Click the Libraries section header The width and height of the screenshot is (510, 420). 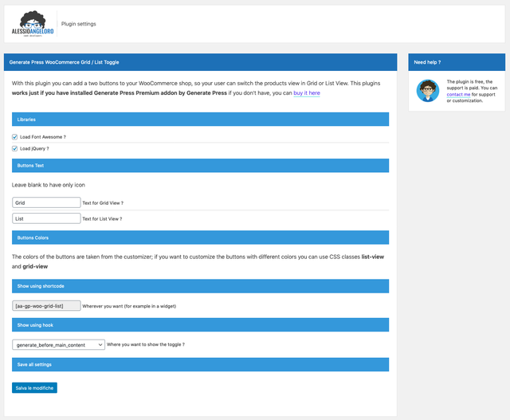tap(200, 120)
